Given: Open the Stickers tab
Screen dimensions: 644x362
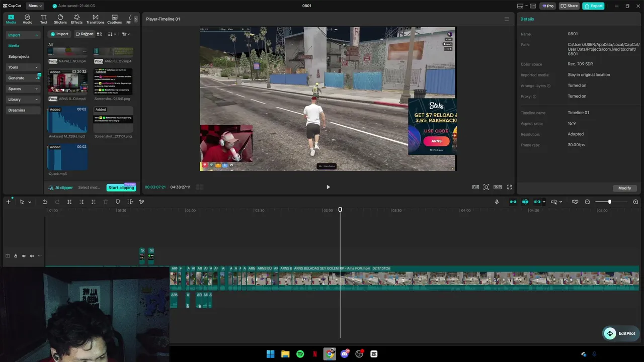Looking at the screenshot, I should [60, 19].
